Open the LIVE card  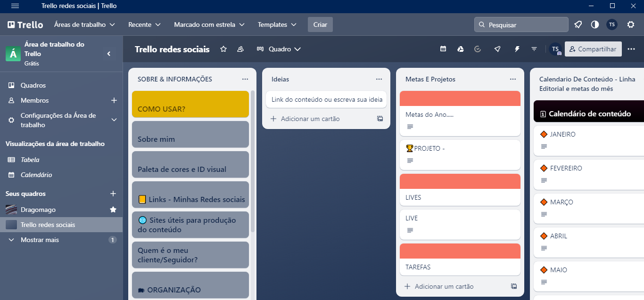460,225
